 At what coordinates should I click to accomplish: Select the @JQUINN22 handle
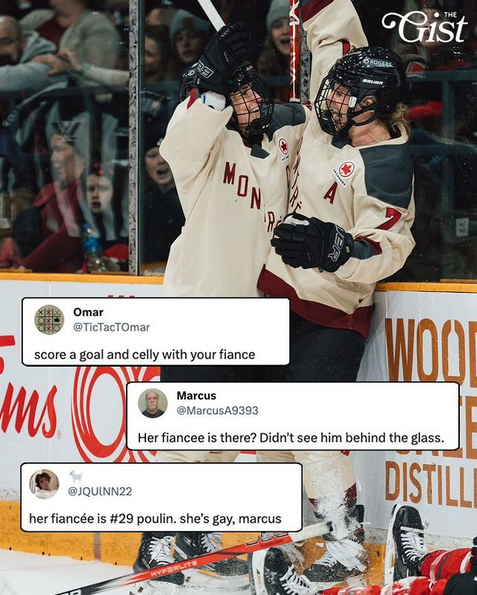pyautogui.click(x=100, y=491)
